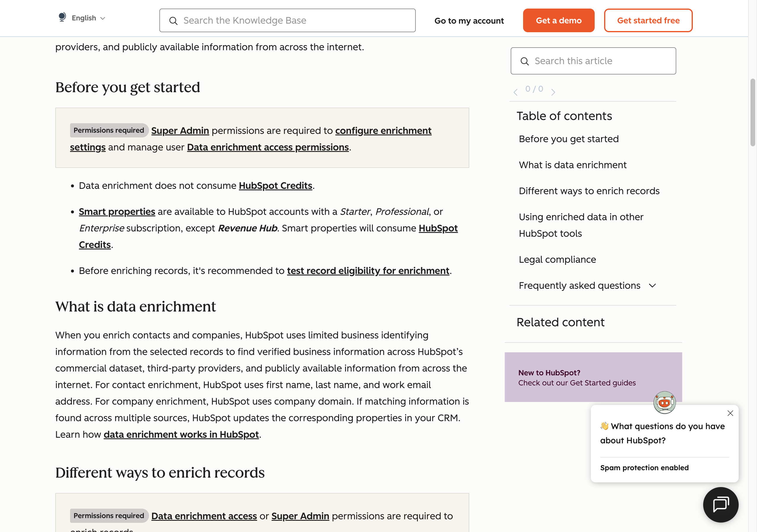Open the chat widget bubble
Image resolution: width=757 pixels, height=532 pixels.
coord(721,505)
